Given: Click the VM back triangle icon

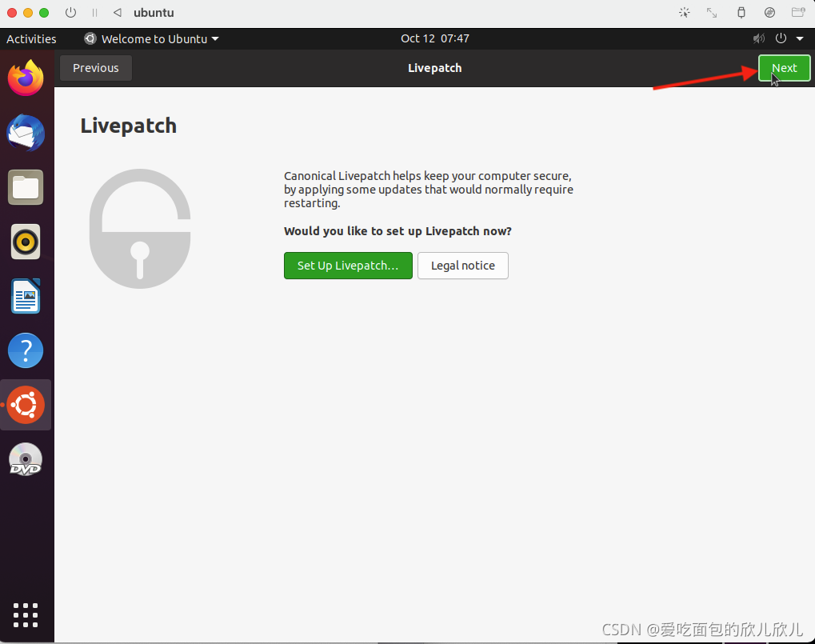Looking at the screenshot, I should [x=118, y=13].
